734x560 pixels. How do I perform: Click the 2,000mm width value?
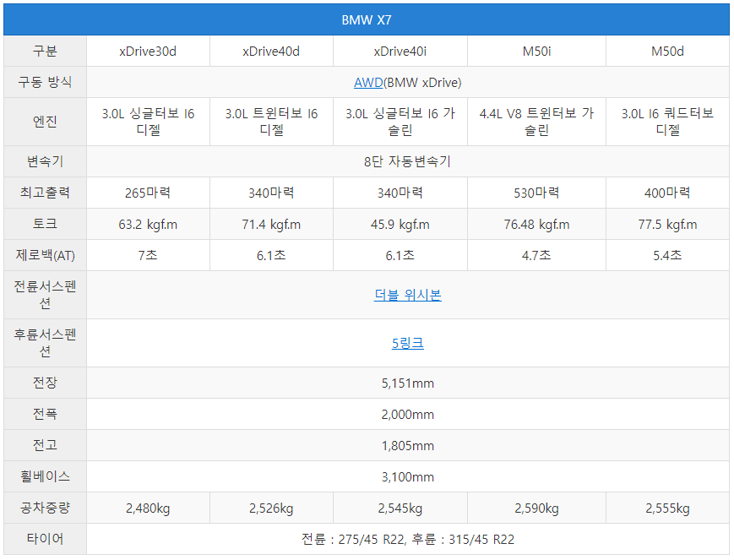407,415
